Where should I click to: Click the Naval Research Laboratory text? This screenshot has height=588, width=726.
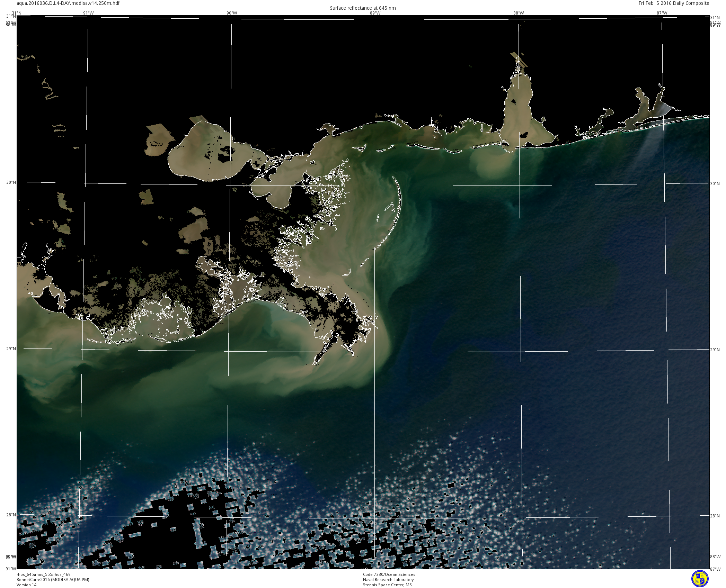click(388, 580)
